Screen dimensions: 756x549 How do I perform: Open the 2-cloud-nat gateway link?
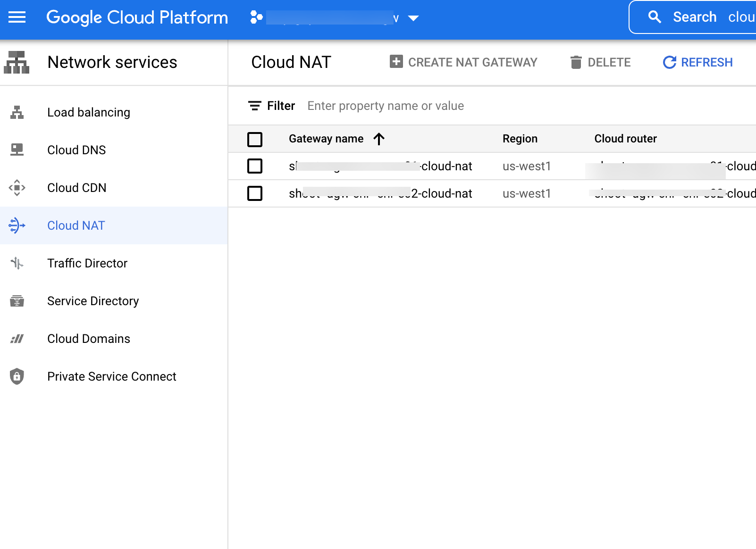(x=380, y=193)
